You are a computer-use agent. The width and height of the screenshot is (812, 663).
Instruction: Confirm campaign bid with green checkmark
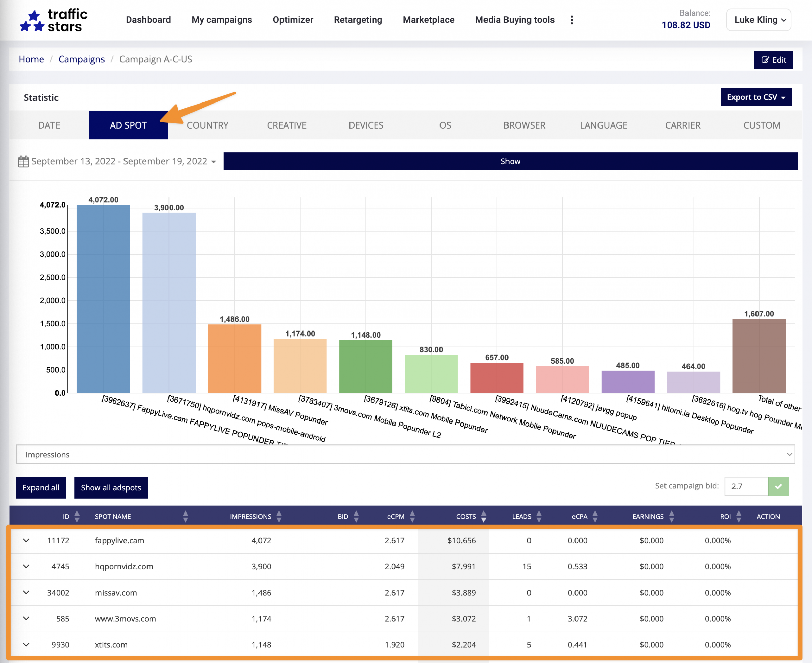tap(779, 486)
